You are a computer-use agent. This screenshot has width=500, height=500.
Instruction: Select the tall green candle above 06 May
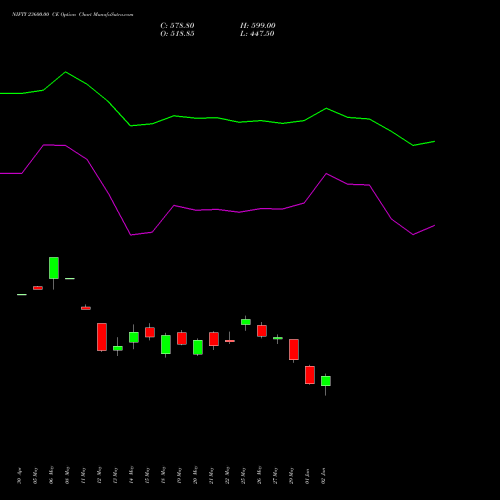[54, 268]
